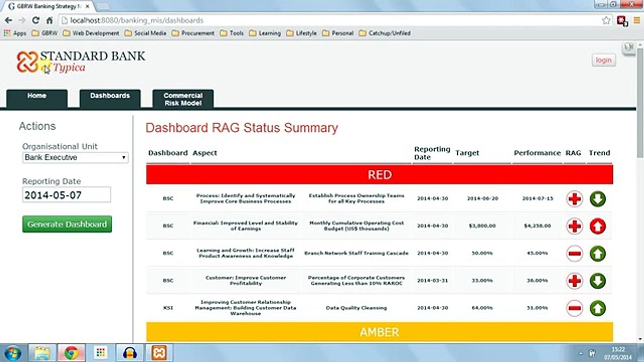Open the Lifestyle bookmarks folder

301,33
